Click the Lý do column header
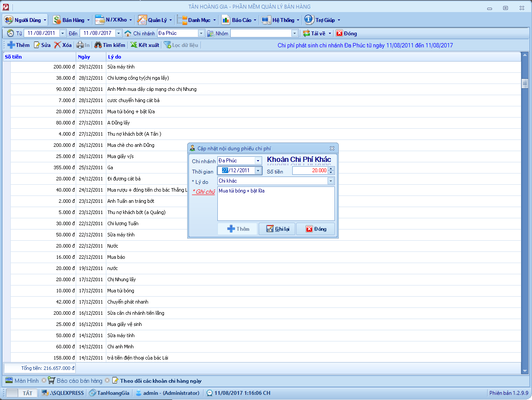Image resolution: width=532 pixels, height=400 pixels. click(114, 56)
